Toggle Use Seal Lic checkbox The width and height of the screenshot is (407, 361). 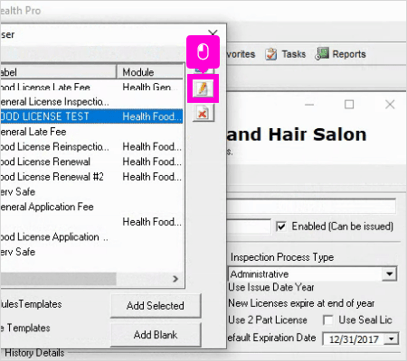[x=328, y=320]
